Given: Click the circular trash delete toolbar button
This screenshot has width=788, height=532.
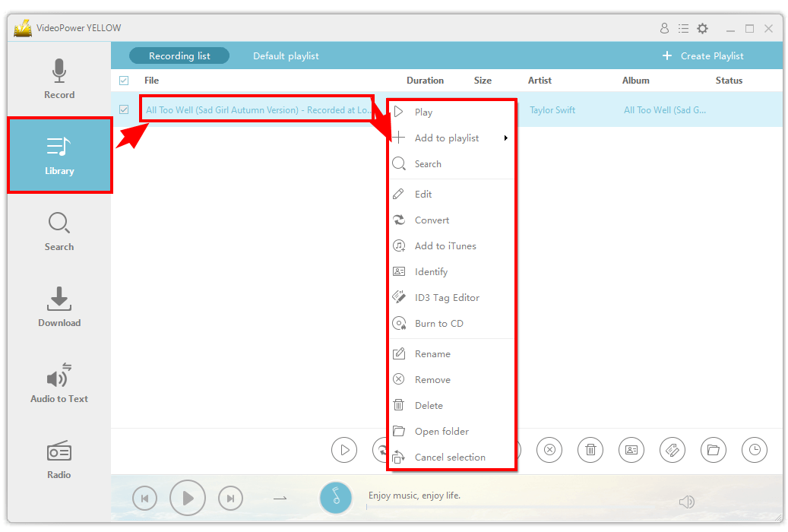Looking at the screenshot, I should [x=590, y=450].
